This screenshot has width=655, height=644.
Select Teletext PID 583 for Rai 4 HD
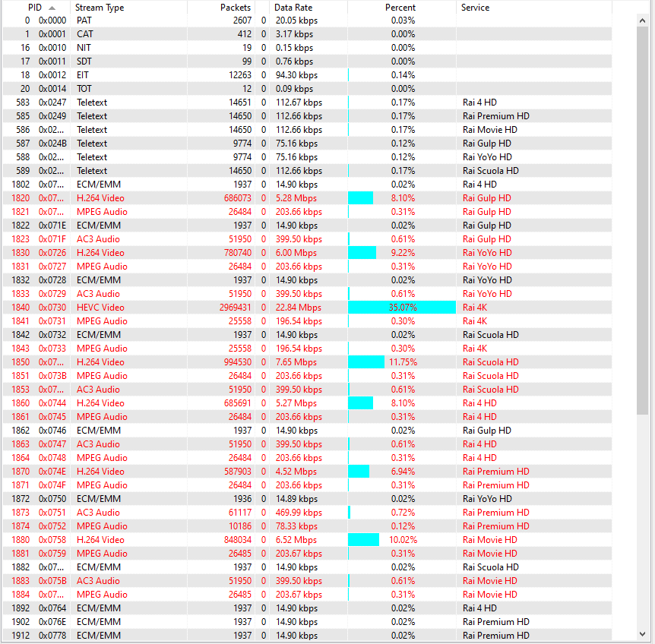click(307, 103)
